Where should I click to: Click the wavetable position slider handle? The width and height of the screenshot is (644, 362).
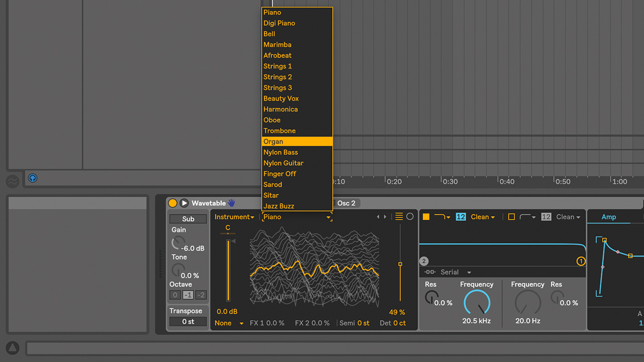tap(400, 264)
